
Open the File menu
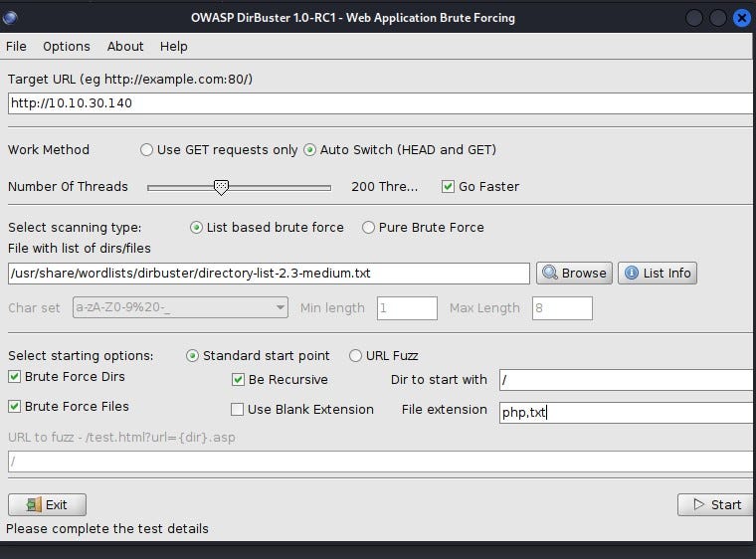click(x=16, y=47)
